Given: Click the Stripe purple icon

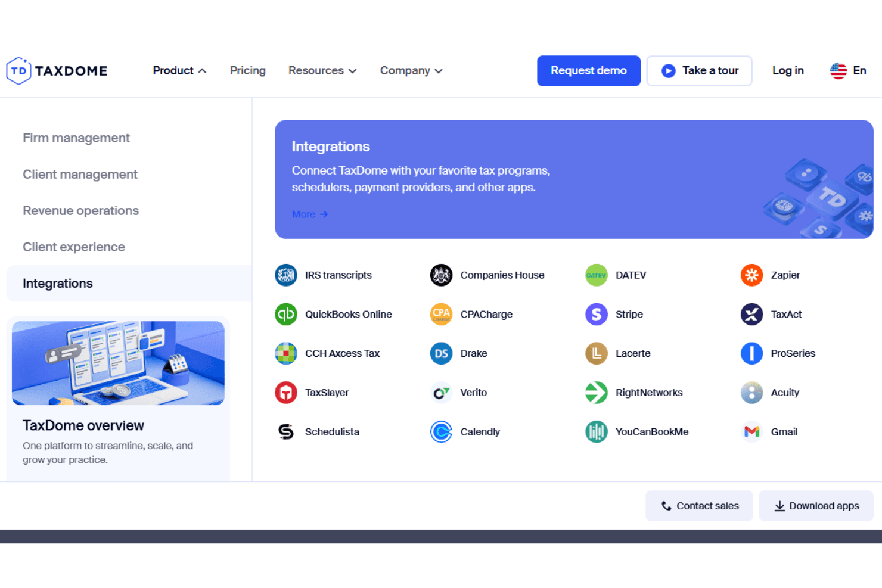Looking at the screenshot, I should click(597, 315).
